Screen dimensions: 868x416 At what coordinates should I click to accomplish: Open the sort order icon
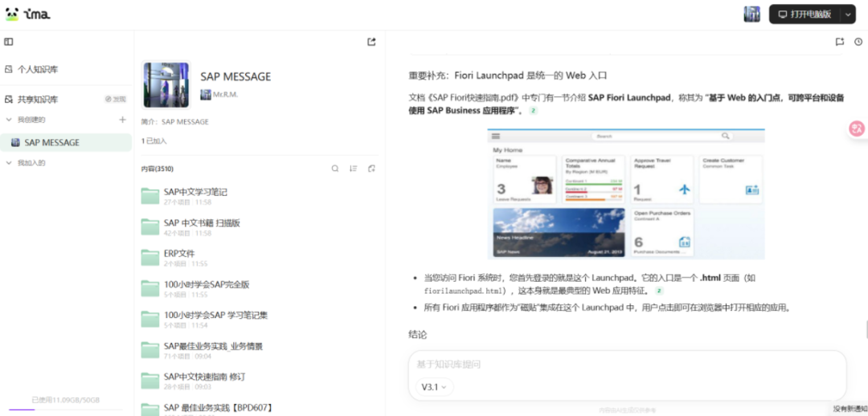coord(353,169)
